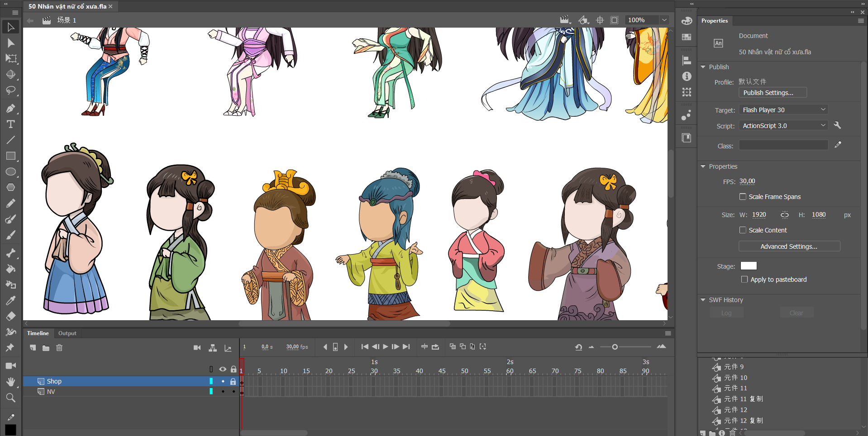
Task: Select the Lasso tool
Action: (11, 90)
